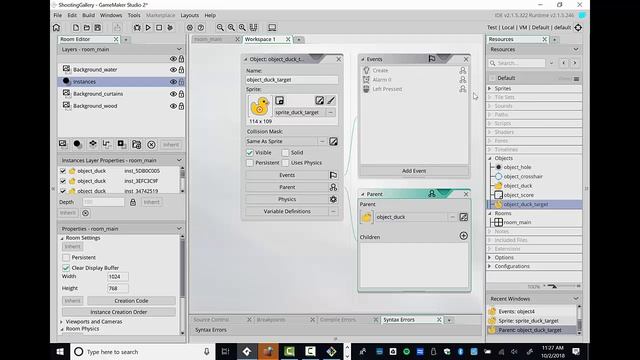Enable the Solid checkbox
The image size is (640, 360).
(x=285, y=152)
